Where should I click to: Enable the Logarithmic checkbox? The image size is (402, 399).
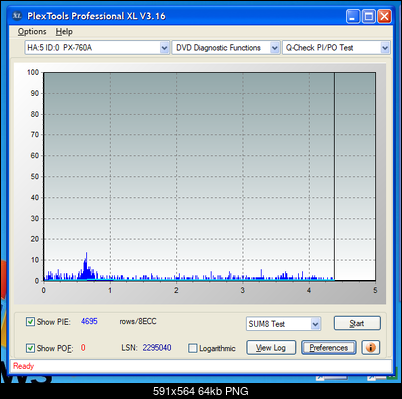pyautogui.click(x=193, y=348)
